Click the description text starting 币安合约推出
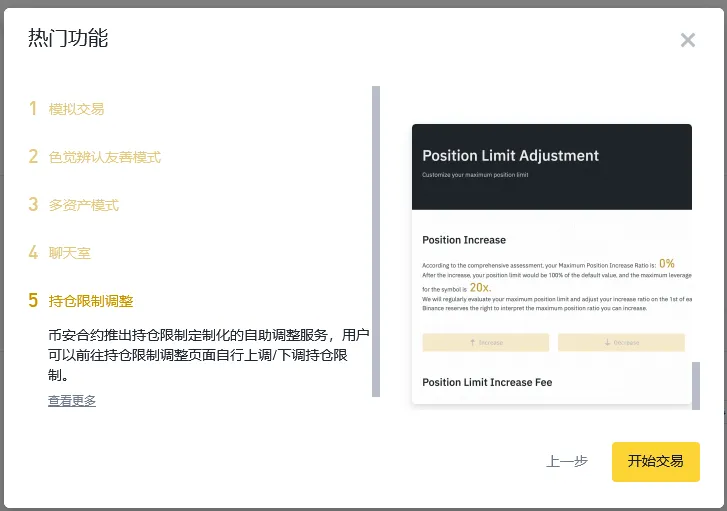 point(209,355)
